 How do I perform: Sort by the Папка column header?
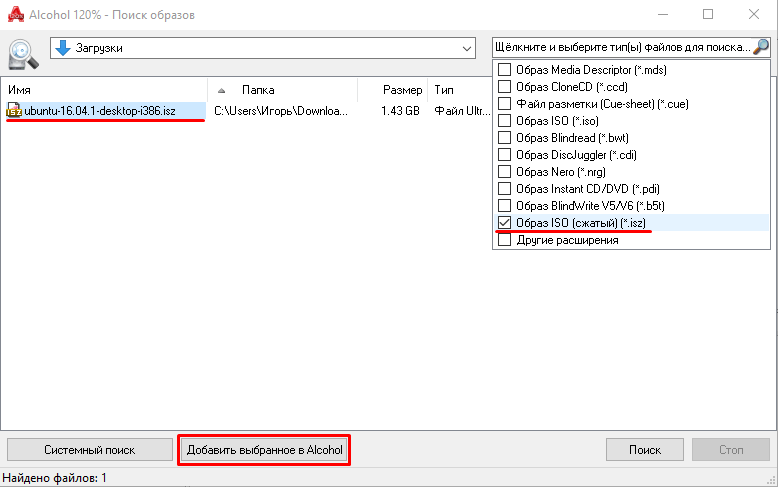pyautogui.click(x=282, y=90)
